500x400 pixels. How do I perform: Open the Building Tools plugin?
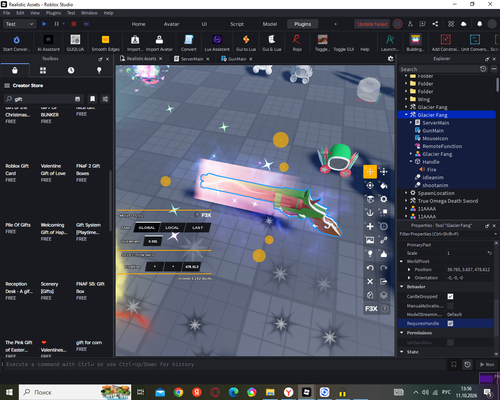pos(415,43)
